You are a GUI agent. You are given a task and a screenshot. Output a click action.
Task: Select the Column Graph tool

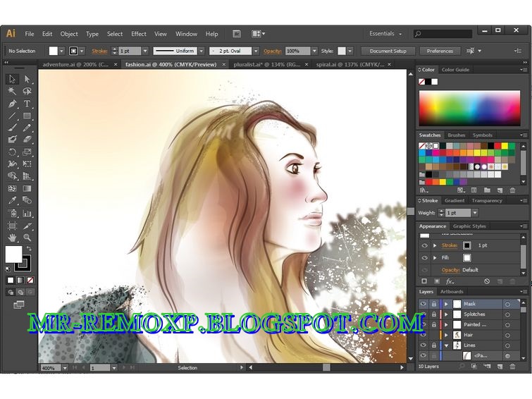[x=27, y=213]
